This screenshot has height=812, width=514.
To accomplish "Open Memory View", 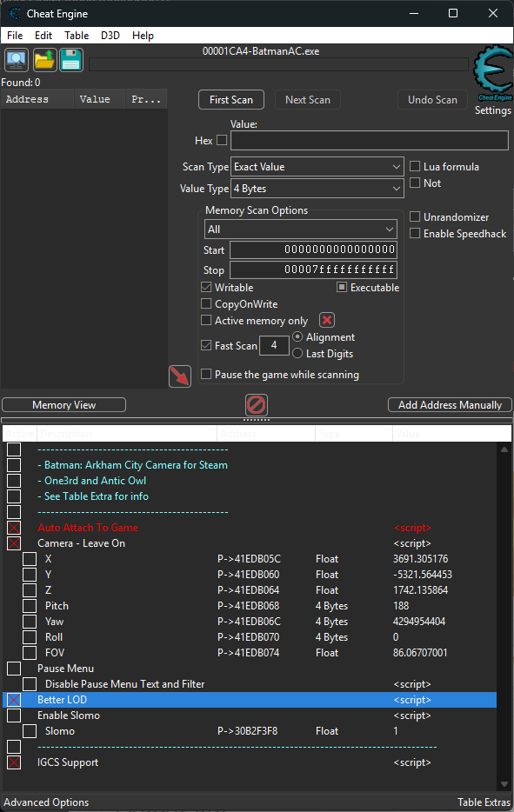I will point(63,405).
